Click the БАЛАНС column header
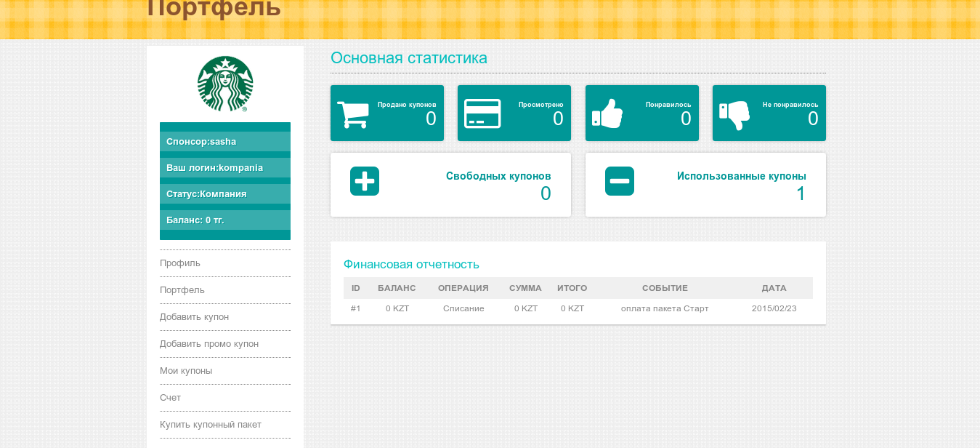980x448 pixels. click(x=397, y=289)
